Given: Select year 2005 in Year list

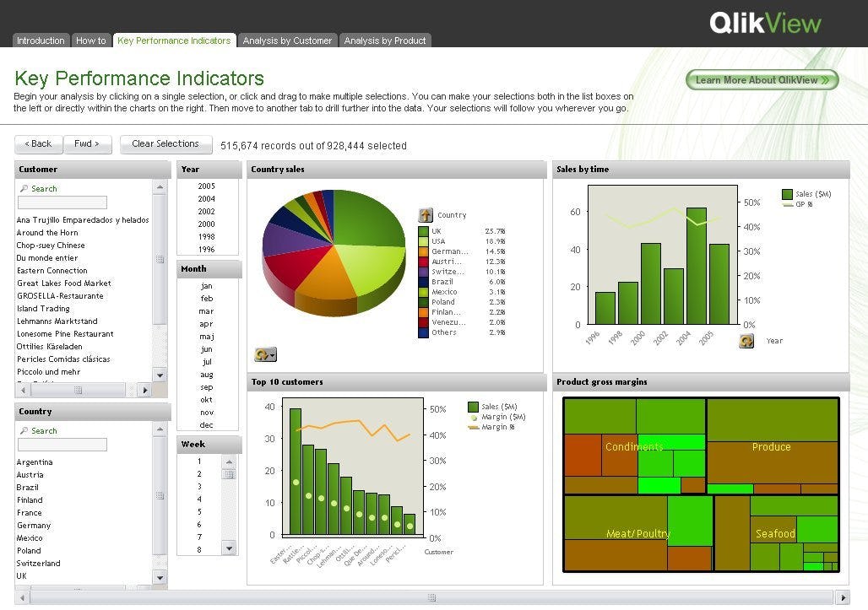Looking at the screenshot, I should click(207, 186).
